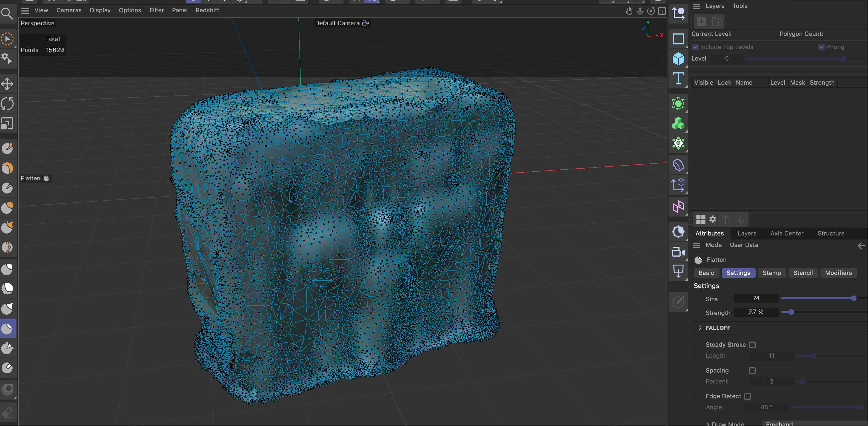Select the Scale tool in left toolbar

[x=7, y=124]
